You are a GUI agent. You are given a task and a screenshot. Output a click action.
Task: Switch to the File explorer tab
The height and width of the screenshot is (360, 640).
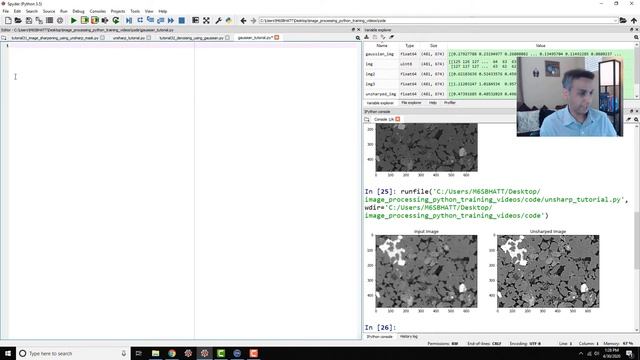pos(411,103)
